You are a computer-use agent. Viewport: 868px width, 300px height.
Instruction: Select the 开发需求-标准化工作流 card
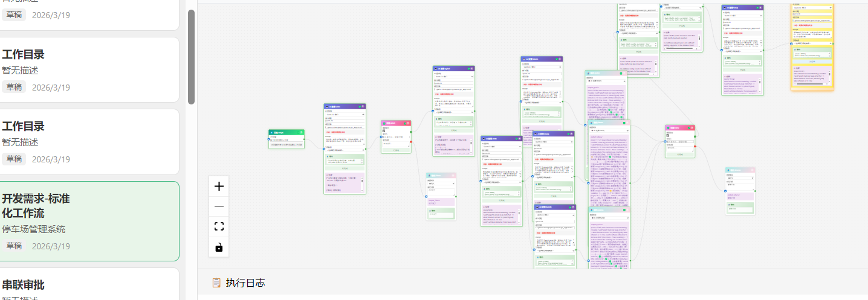click(x=89, y=221)
